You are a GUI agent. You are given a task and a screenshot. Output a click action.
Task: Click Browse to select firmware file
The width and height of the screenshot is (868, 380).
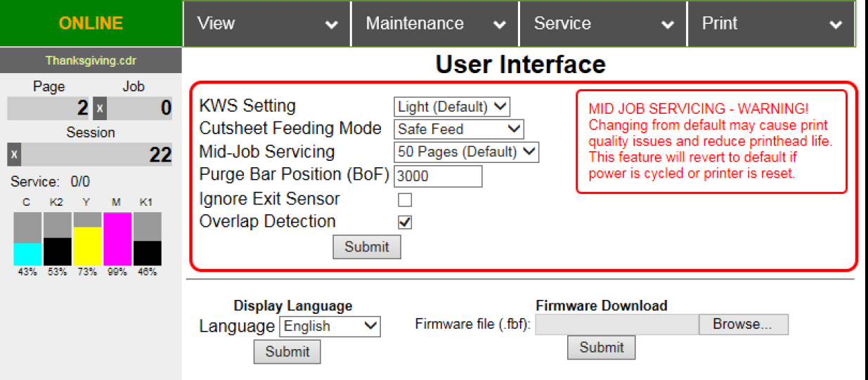[743, 325]
